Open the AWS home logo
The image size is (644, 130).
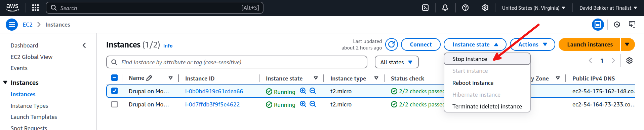click(12, 7)
